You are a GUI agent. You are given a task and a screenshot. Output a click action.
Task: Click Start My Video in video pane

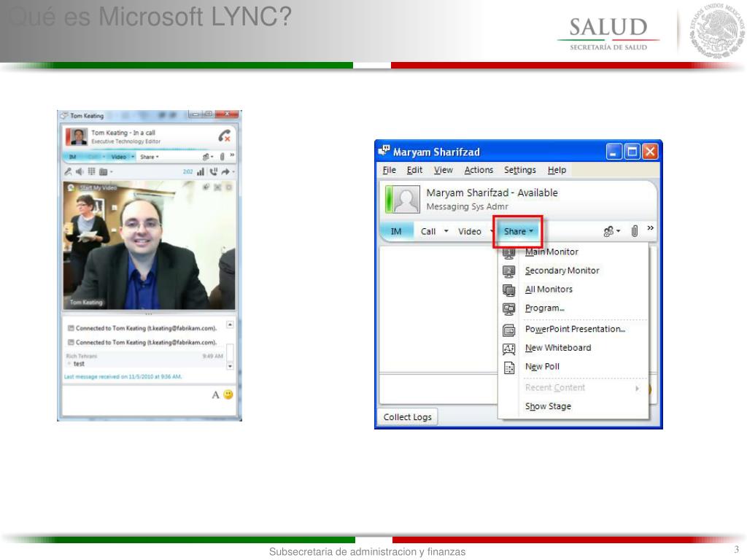pos(93,187)
